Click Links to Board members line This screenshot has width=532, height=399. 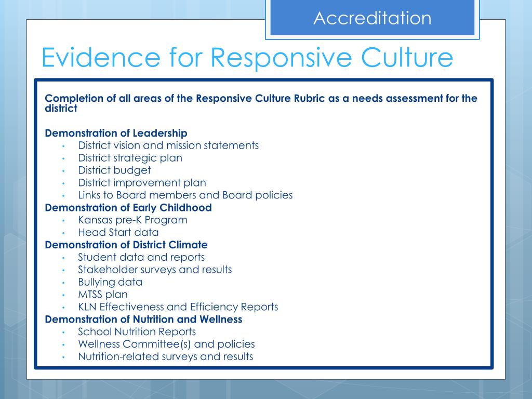[x=185, y=195]
